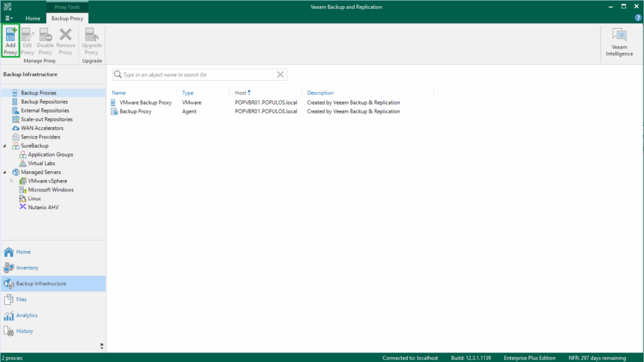This screenshot has width=644, height=362.
Task: Select Nutanix AHV node
Action: (x=43, y=207)
